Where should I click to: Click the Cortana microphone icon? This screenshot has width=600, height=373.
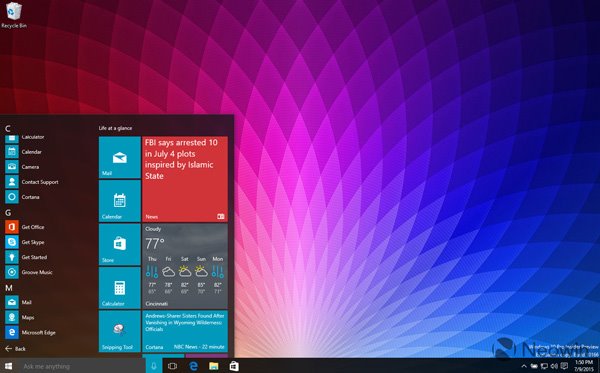tap(154, 366)
